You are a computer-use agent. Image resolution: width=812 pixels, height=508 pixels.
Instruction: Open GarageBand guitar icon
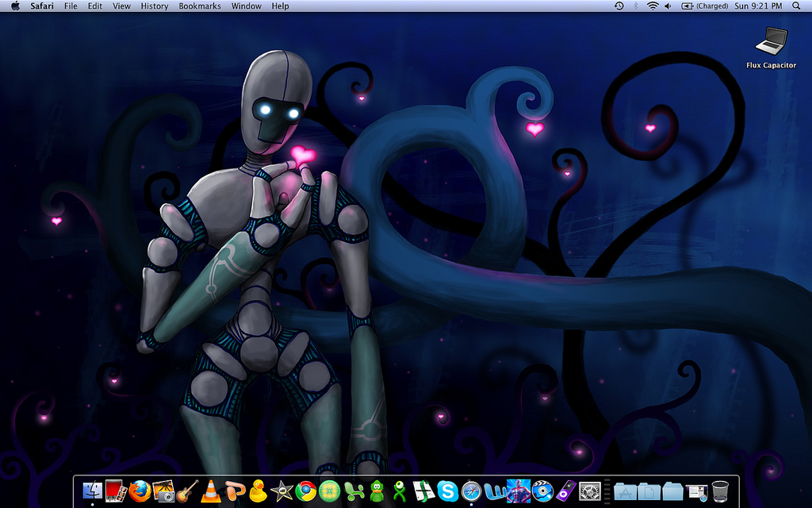coord(187,491)
